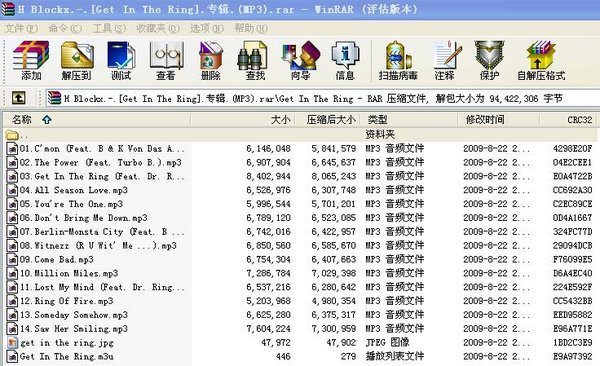Screen dimensions: 600x366
Task: Click size value 47,972
Action: pos(276,342)
